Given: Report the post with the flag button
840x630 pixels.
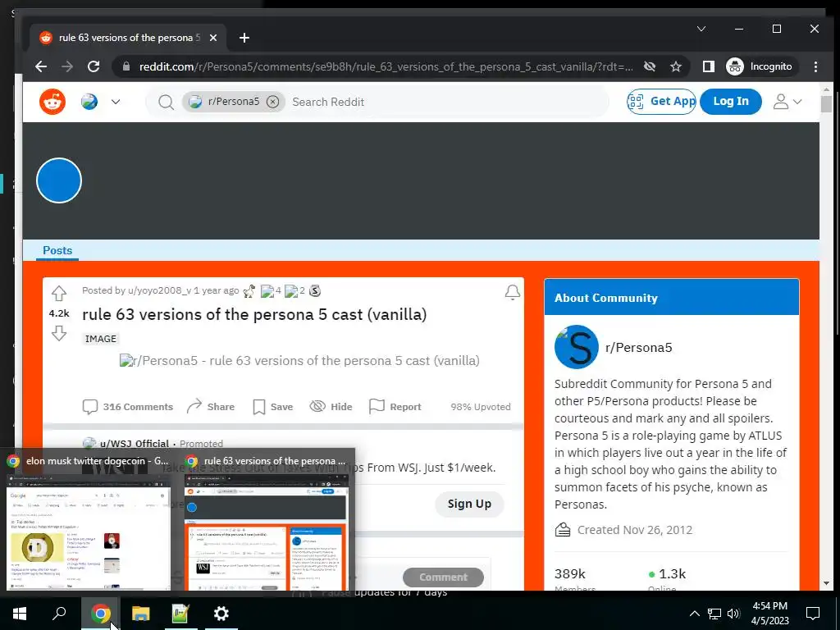Looking at the screenshot, I should click(395, 407).
